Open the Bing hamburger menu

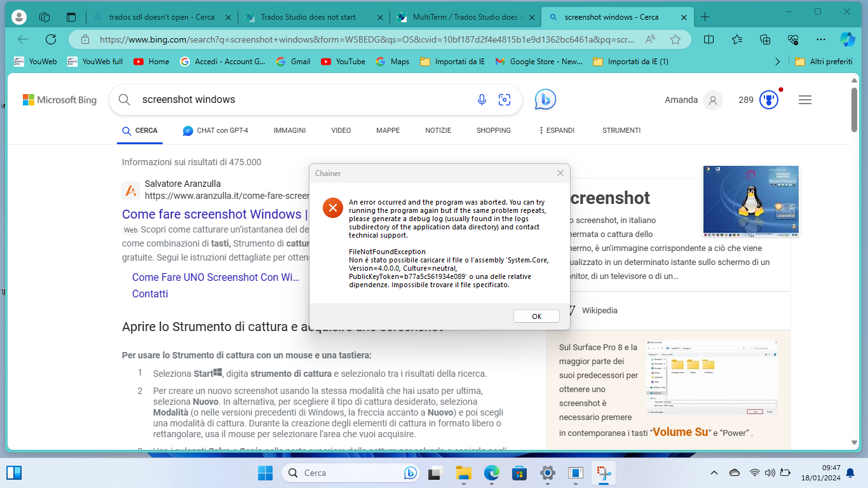(x=805, y=100)
